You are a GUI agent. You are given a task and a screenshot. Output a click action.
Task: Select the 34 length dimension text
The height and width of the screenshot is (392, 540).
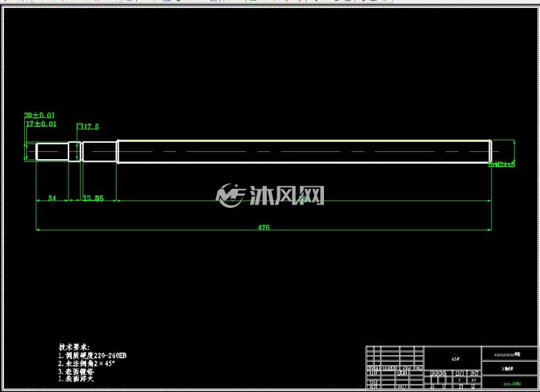[x=52, y=198]
